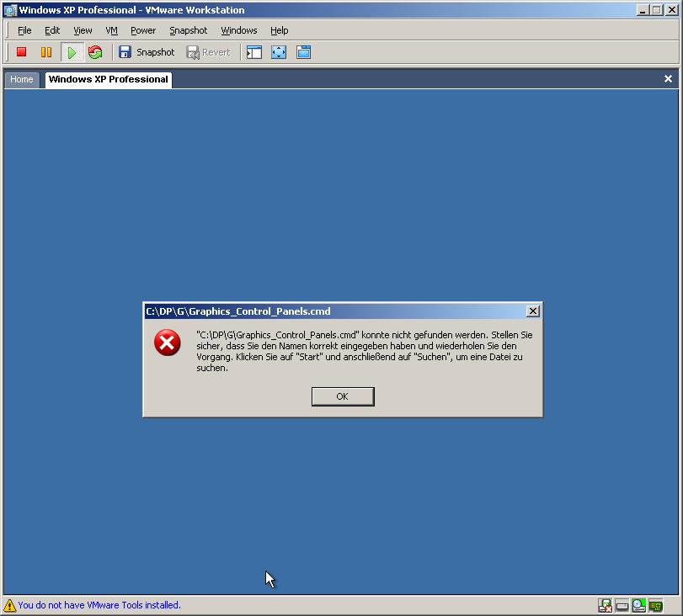Select the Windows XP Professional tab
Image resolution: width=683 pixels, height=616 pixels.
pos(109,80)
